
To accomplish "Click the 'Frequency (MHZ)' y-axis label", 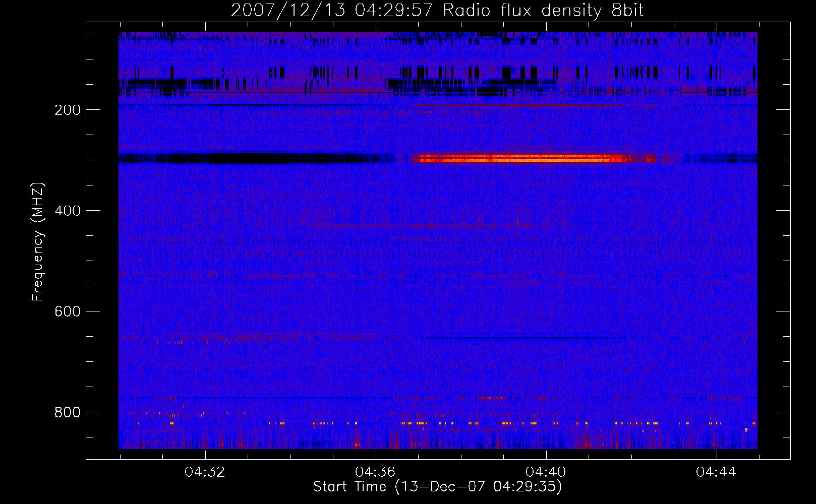I will coord(38,242).
